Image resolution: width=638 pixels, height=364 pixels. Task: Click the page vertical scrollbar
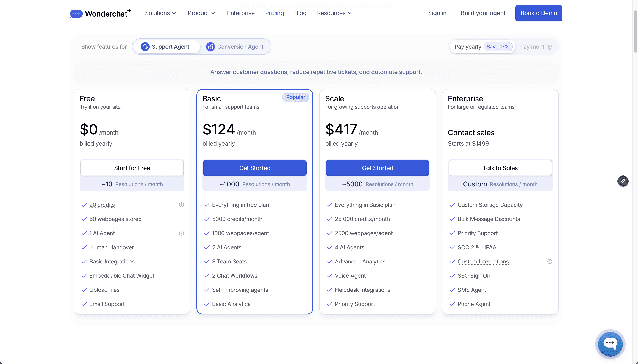635,31
